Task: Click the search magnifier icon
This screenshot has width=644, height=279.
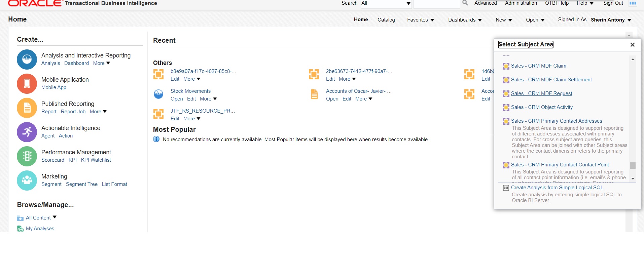Action: click(x=465, y=3)
